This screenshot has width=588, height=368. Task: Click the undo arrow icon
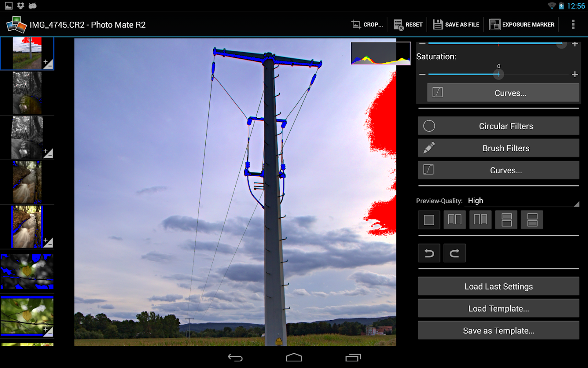click(429, 253)
